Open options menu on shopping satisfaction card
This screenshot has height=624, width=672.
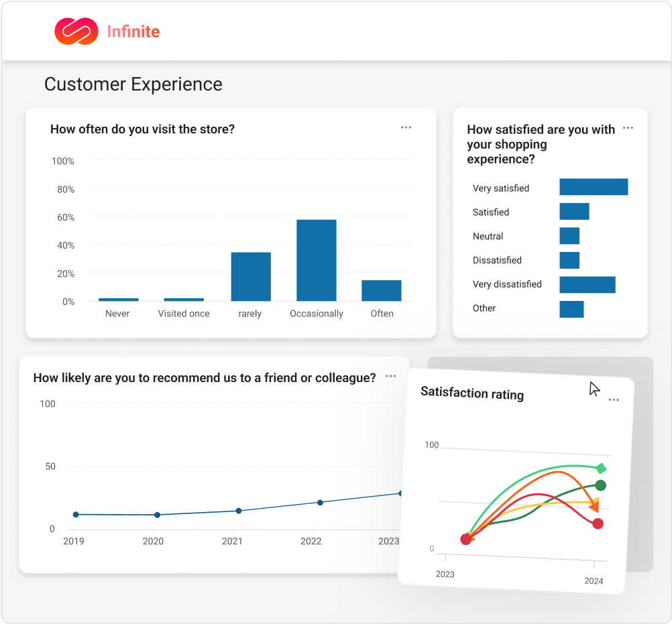[x=628, y=127]
